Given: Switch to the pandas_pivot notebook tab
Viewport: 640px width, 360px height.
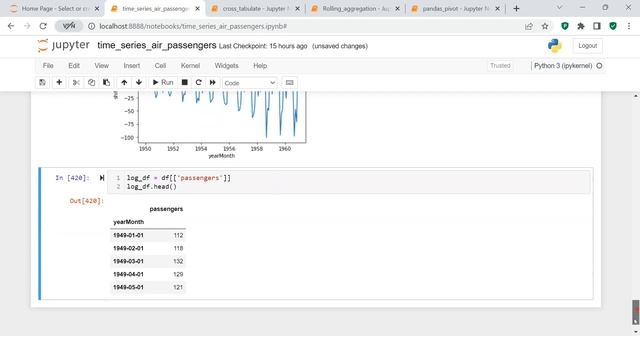Looking at the screenshot, I should [x=455, y=9].
